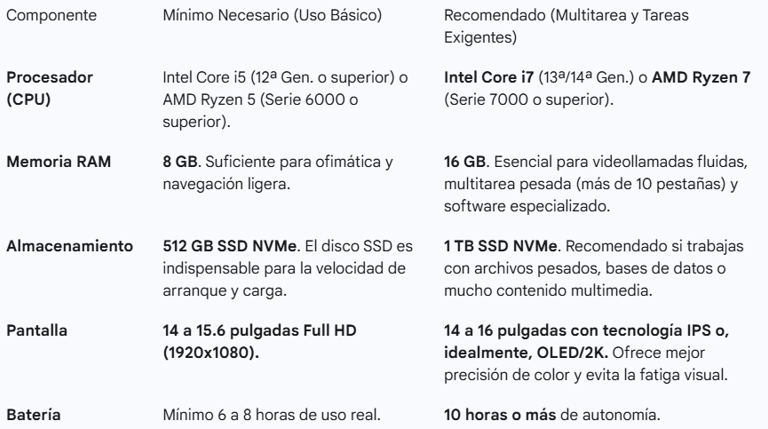Click the Componente column header
The width and height of the screenshot is (768, 429).
tap(51, 15)
